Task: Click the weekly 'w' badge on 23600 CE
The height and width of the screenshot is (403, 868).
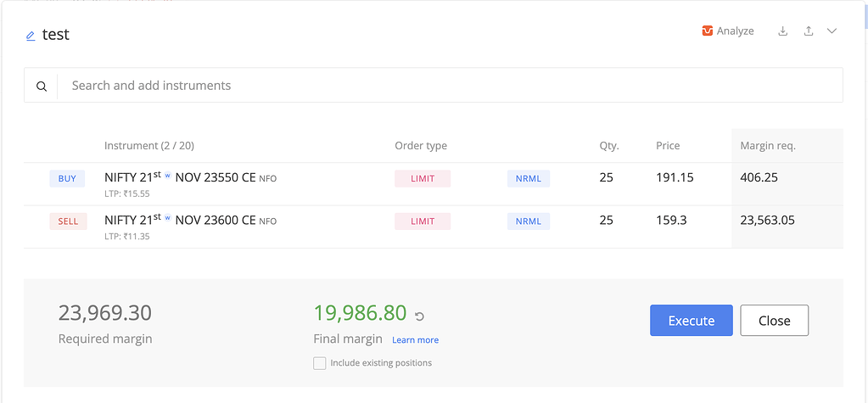Action: point(168,218)
